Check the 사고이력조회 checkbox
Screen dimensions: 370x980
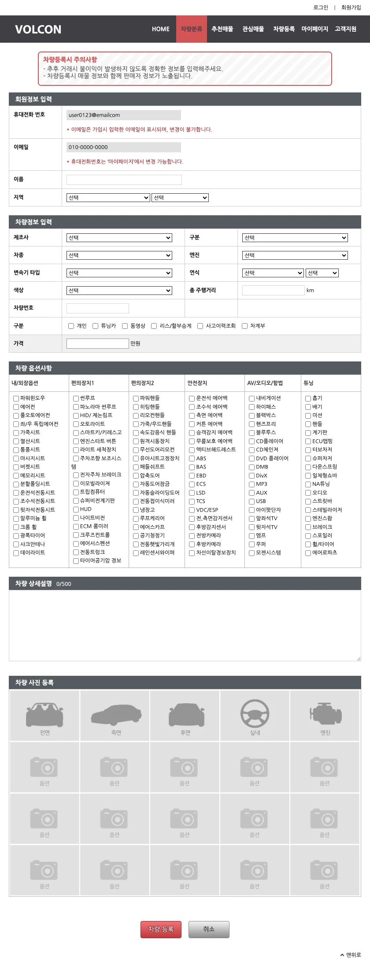pyautogui.click(x=200, y=326)
